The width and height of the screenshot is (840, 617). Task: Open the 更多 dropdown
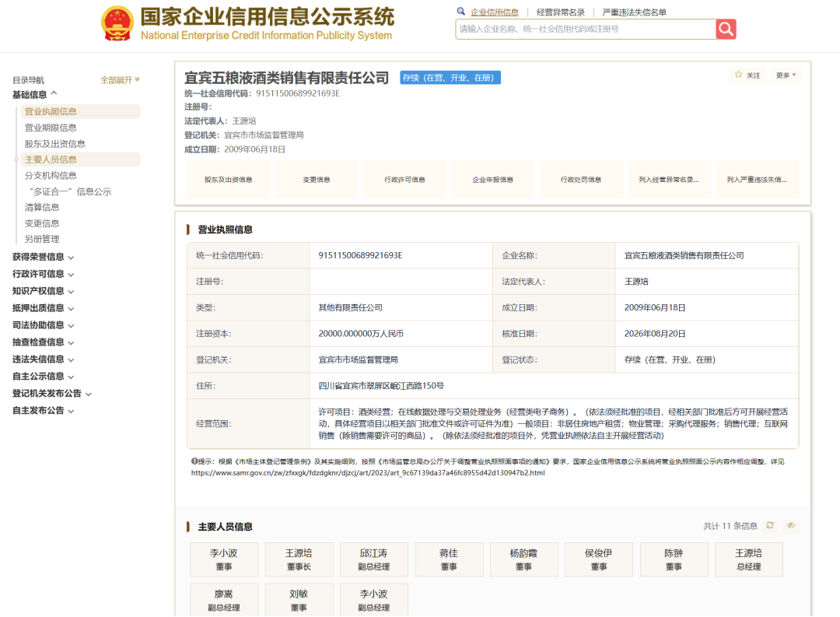pyautogui.click(x=786, y=75)
